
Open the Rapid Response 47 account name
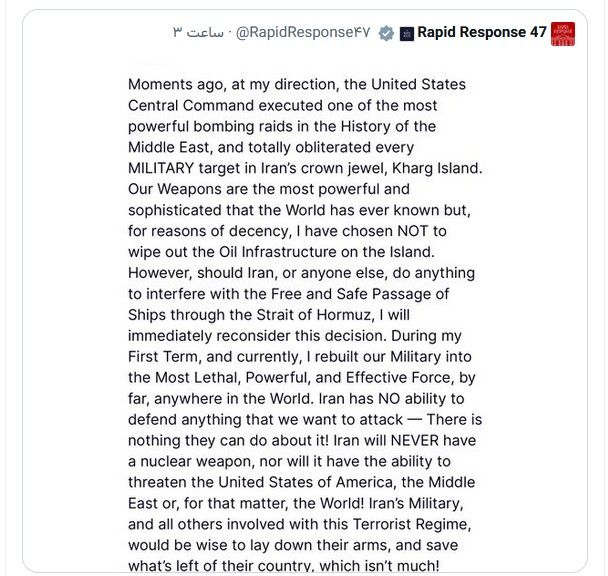482,33
